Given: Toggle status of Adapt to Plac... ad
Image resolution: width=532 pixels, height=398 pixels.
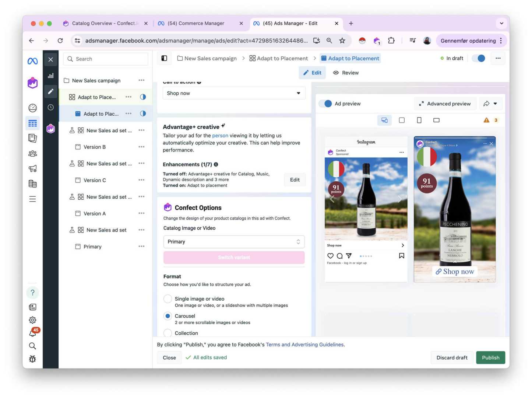Looking at the screenshot, I should tap(143, 114).
